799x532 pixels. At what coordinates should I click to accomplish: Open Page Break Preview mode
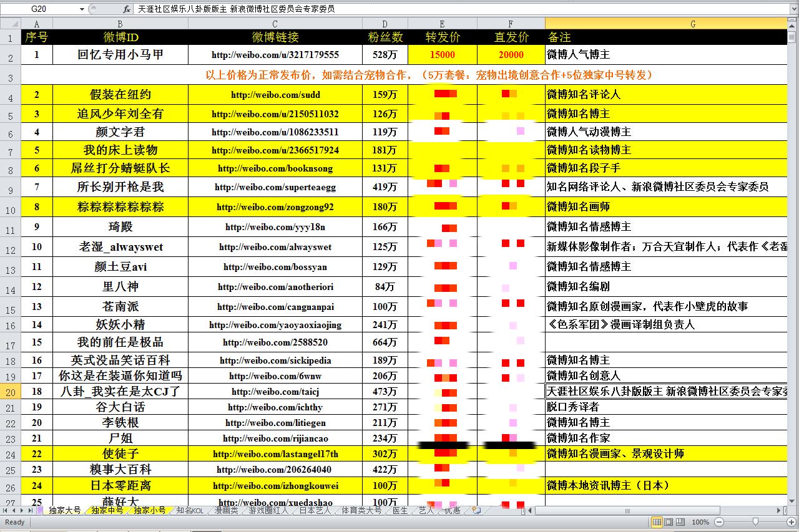point(680,521)
